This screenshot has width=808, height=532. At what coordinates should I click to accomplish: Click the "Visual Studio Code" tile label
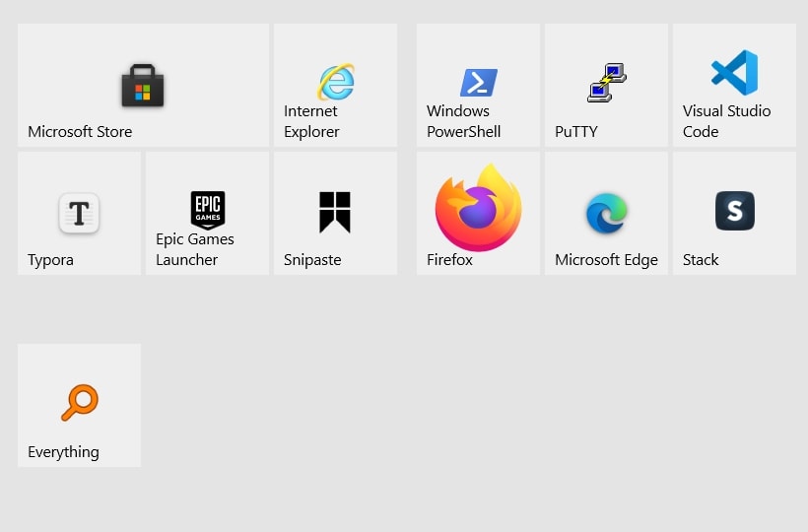click(726, 121)
